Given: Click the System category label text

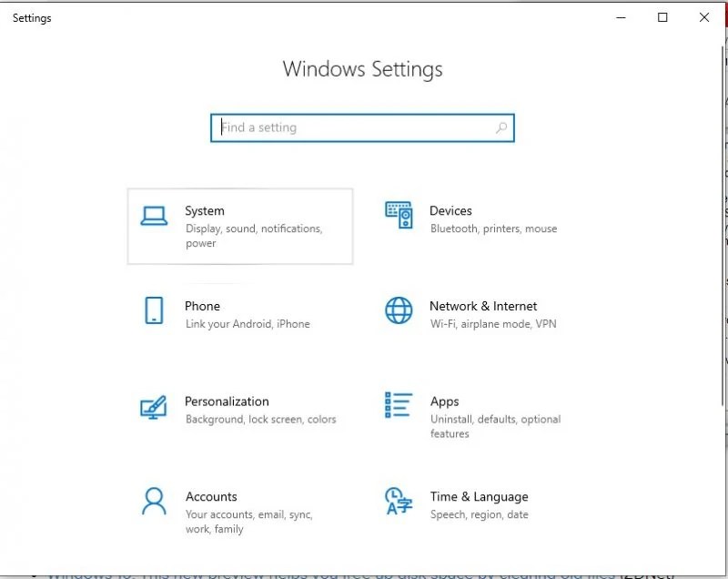Looking at the screenshot, I should pyautogui.click(x=204, y=210).
